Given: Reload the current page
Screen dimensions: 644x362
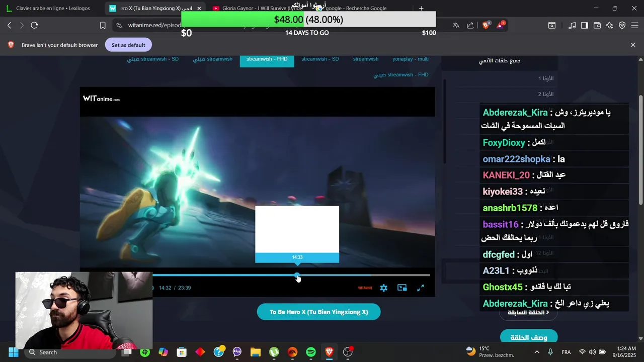Looking at the screenshot, I should coord(34,25).
